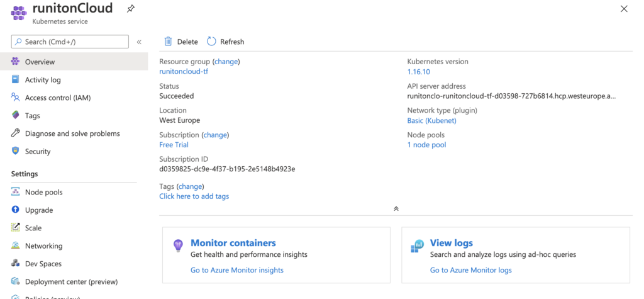Click the Refresh button label
Viewport: 644px width, 299px height.
tap(232, 42)
